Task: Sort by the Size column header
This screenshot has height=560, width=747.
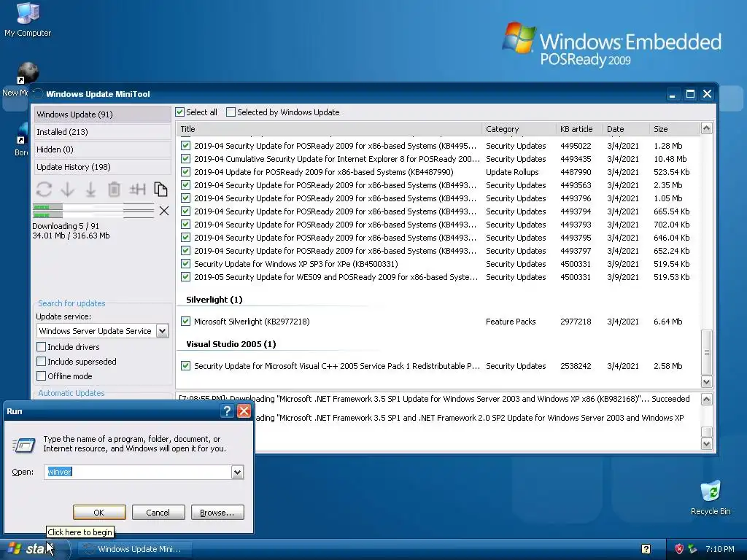Action: click(675, 129)
